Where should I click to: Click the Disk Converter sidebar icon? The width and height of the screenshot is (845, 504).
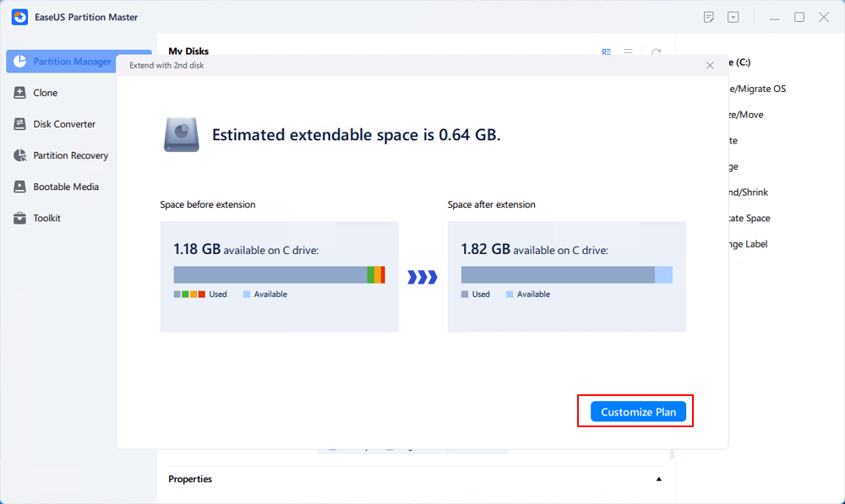[x=20, y=124]
